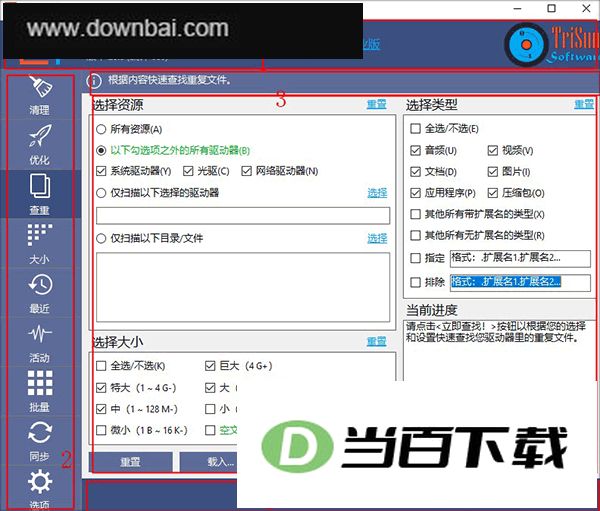Viewport: 600px width, 511px height.
Task: Toggle the 网络驱动器(N) checkbox
Action: coord(246,171)
